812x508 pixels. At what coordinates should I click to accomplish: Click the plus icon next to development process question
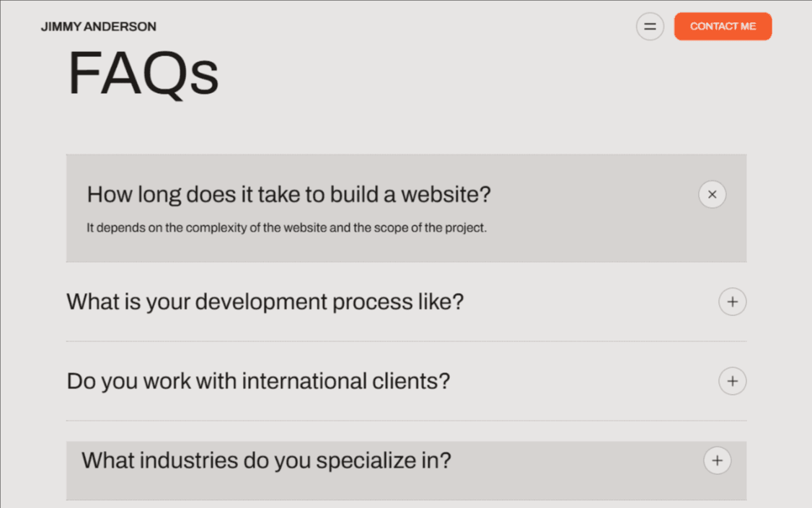(733, 302)
